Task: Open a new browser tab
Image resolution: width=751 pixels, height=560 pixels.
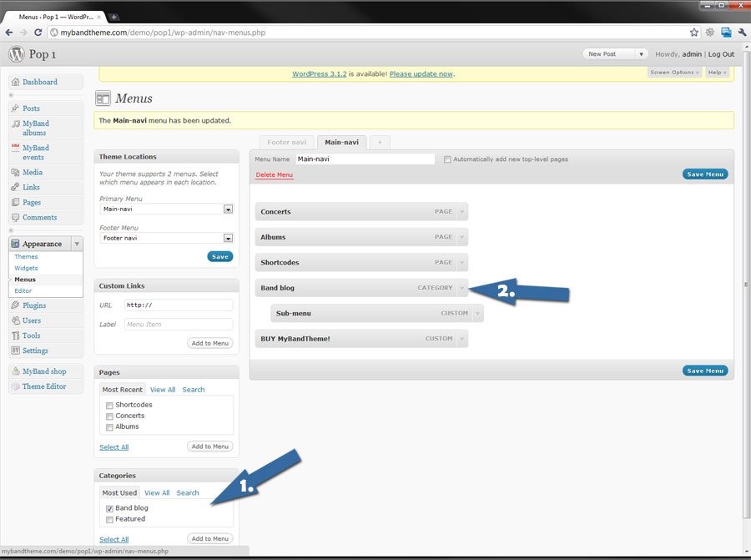Action: (x=114, y=17)
